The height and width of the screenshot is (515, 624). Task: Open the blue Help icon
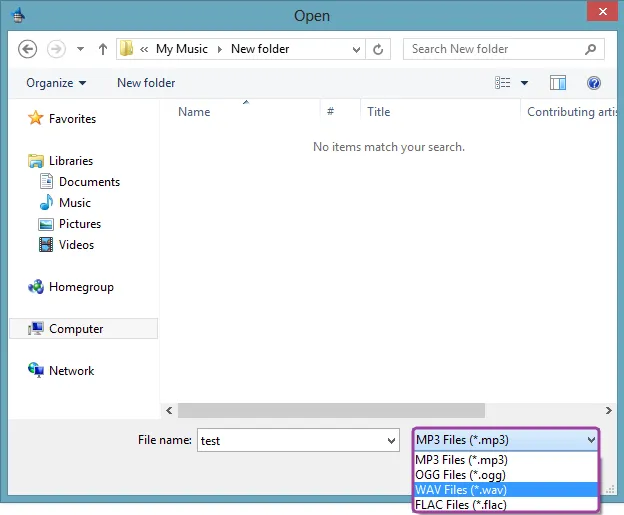(x=593, y=83)
